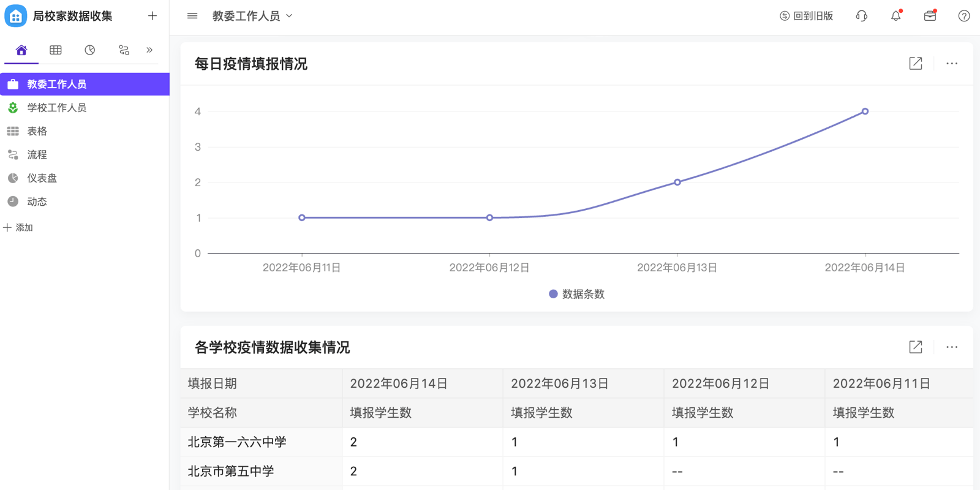Click the help question mark icon
This screenshot has width=980, height=490.
963,16
